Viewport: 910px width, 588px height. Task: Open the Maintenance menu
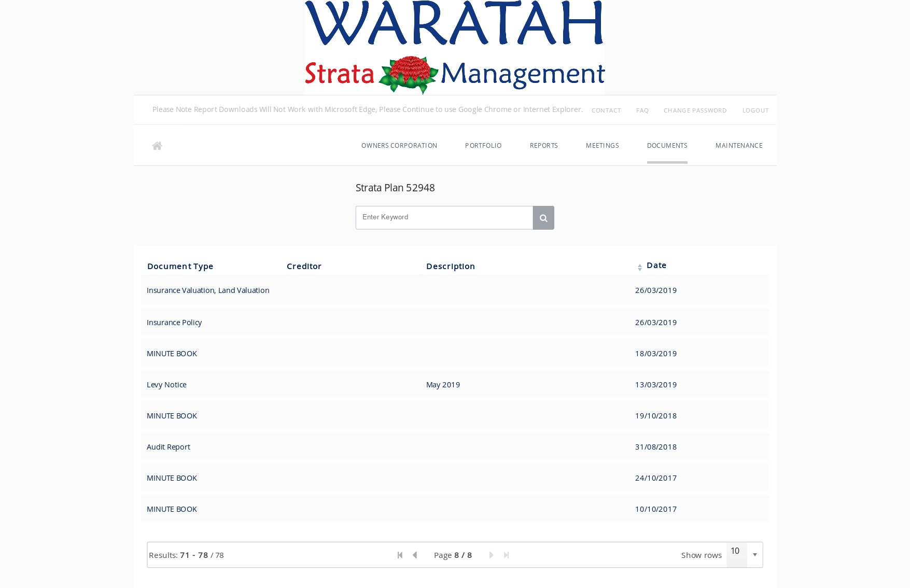point(739,146)
